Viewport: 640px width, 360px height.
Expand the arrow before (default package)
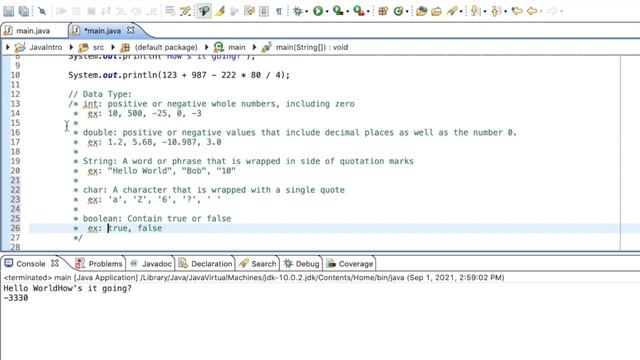(113, 47)
